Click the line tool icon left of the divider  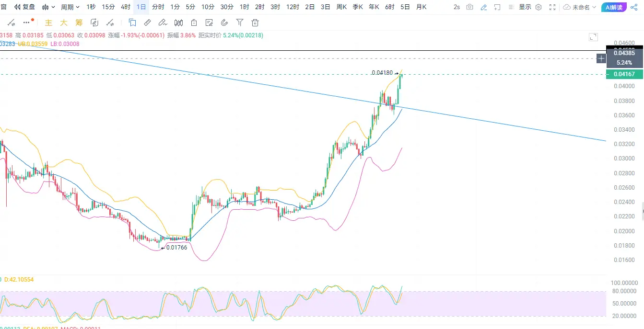pos(110,23)
